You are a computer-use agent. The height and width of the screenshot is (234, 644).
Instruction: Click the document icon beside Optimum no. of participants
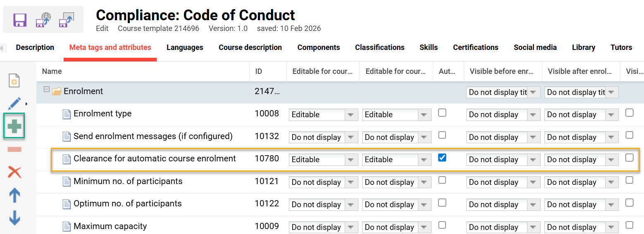point(67,204)
